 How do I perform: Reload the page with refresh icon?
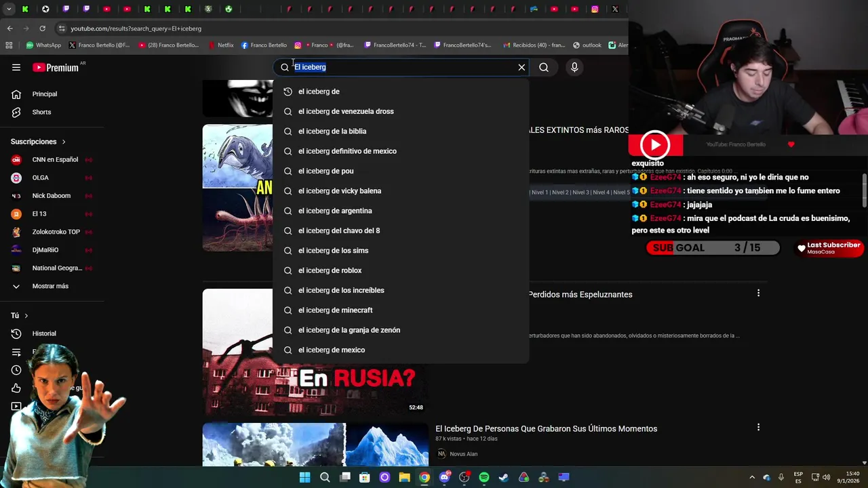pyautogui.click(x=42, y=28)
